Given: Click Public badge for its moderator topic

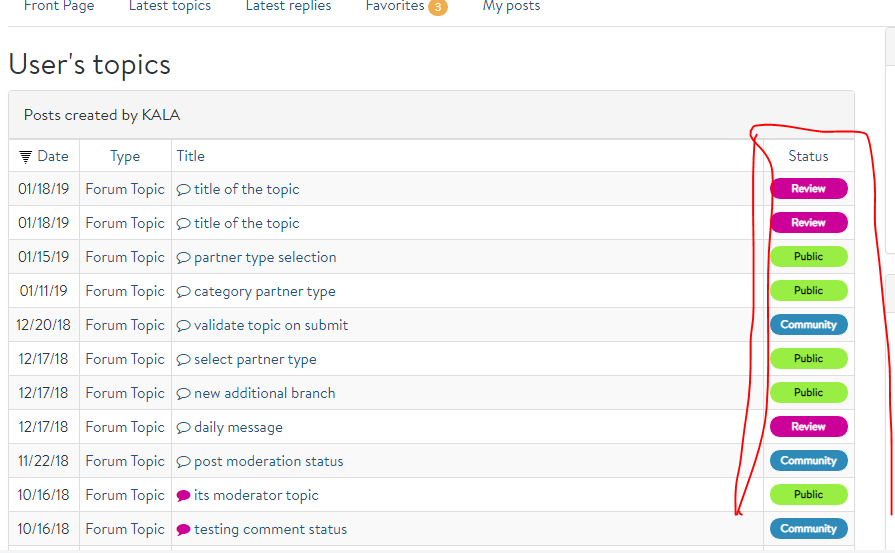Looking at the screenshot, I should [x=808, y=494].
